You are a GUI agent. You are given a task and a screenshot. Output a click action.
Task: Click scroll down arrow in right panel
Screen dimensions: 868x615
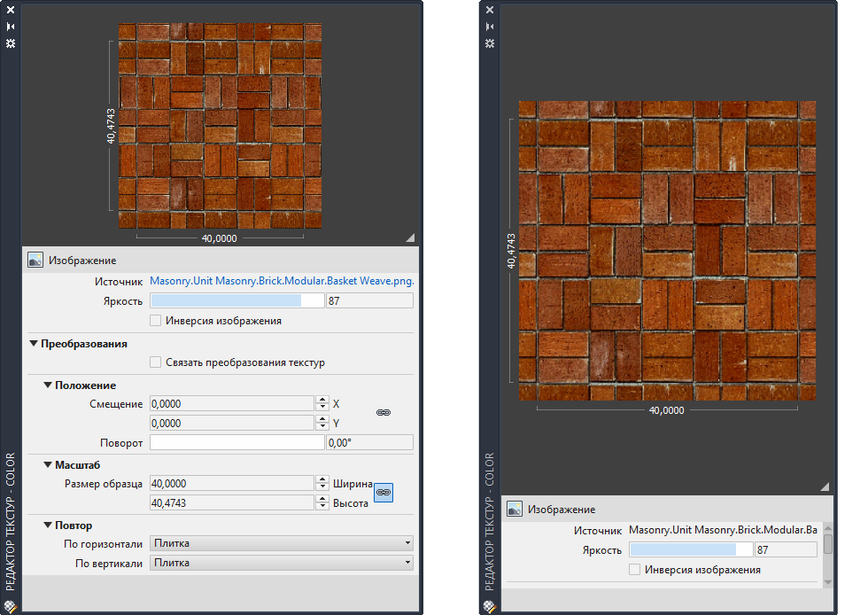[828, 581]
